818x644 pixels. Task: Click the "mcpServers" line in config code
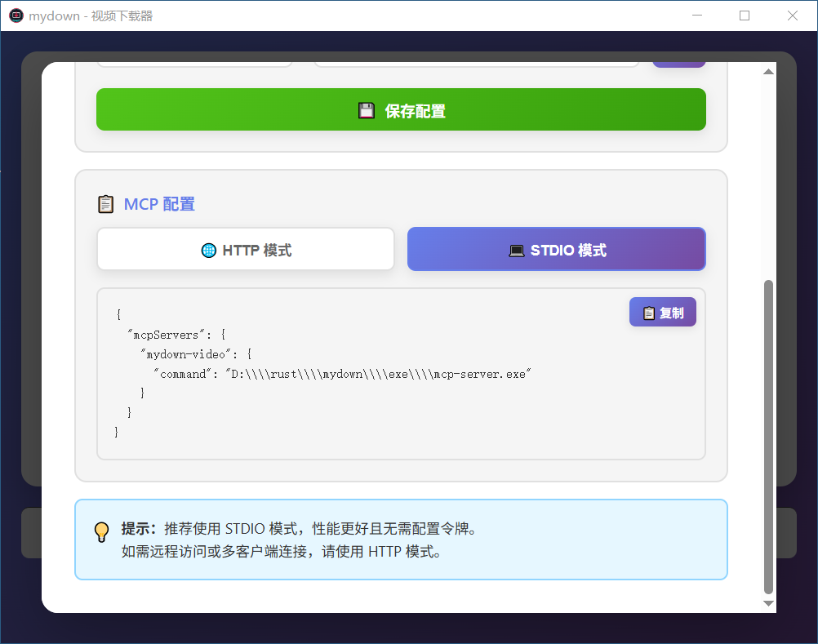coord(176,335)
